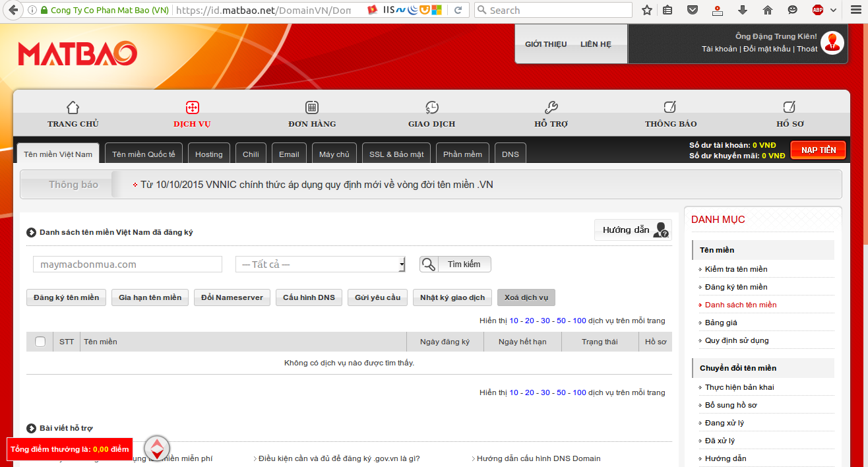Viewport: 868px width, 467px height.
Task: Open the Máy chủ tab
Action: (x=334, y=154)
